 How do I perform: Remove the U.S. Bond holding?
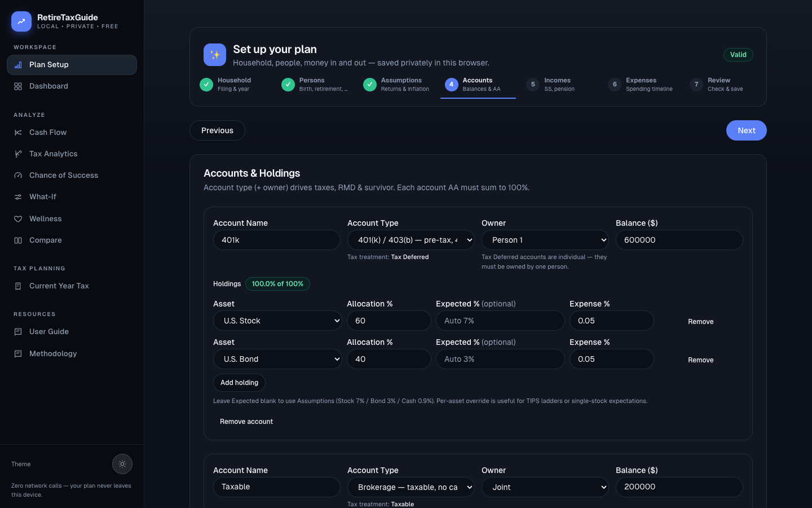701,360
